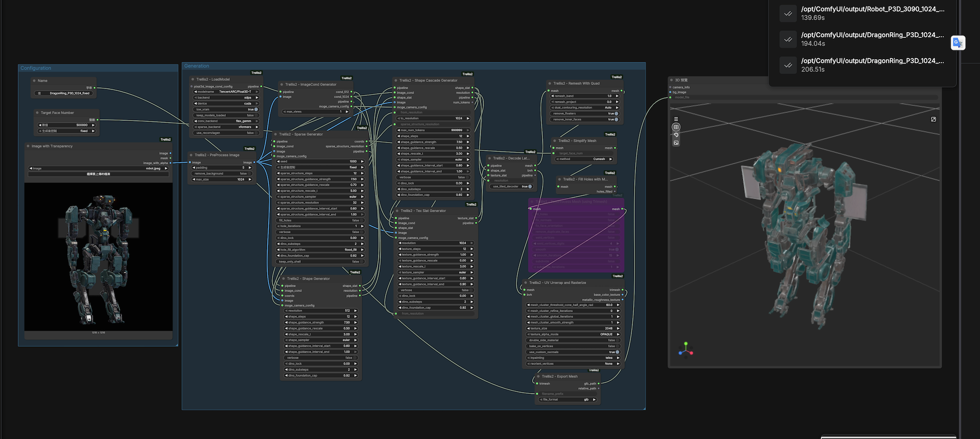Toggle remove_floaters in Remesh With Quad node

585,113
